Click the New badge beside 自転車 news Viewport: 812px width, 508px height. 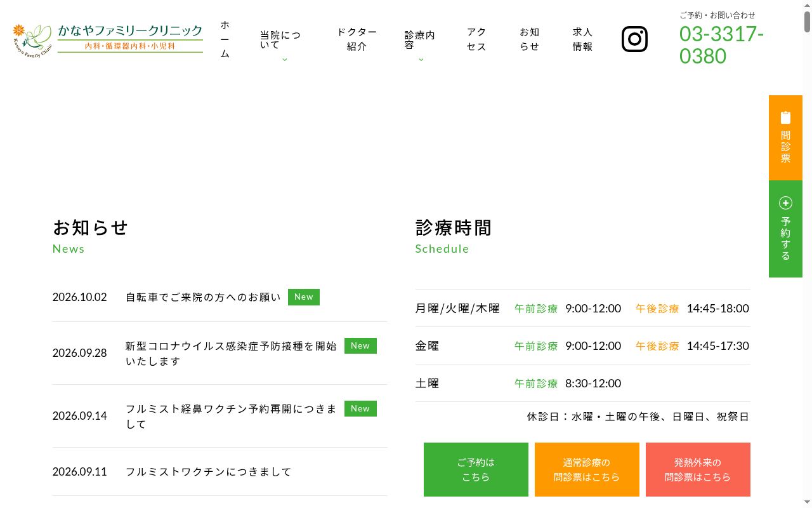[x=304, y=297]
